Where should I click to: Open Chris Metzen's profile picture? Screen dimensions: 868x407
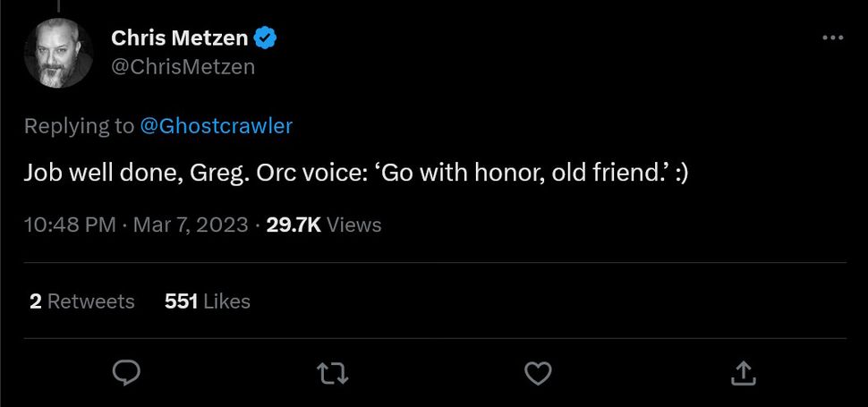(x=58, y=53)
